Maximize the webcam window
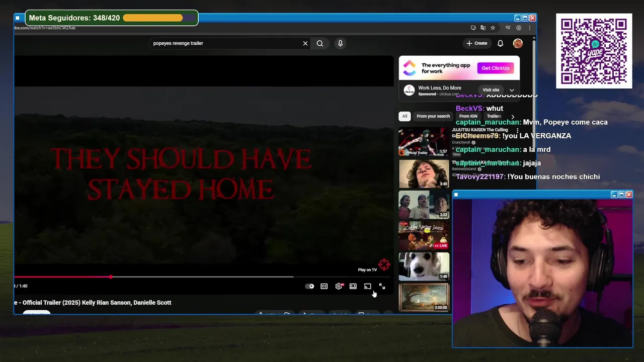644x362 pixels. (x=621, y=195)
